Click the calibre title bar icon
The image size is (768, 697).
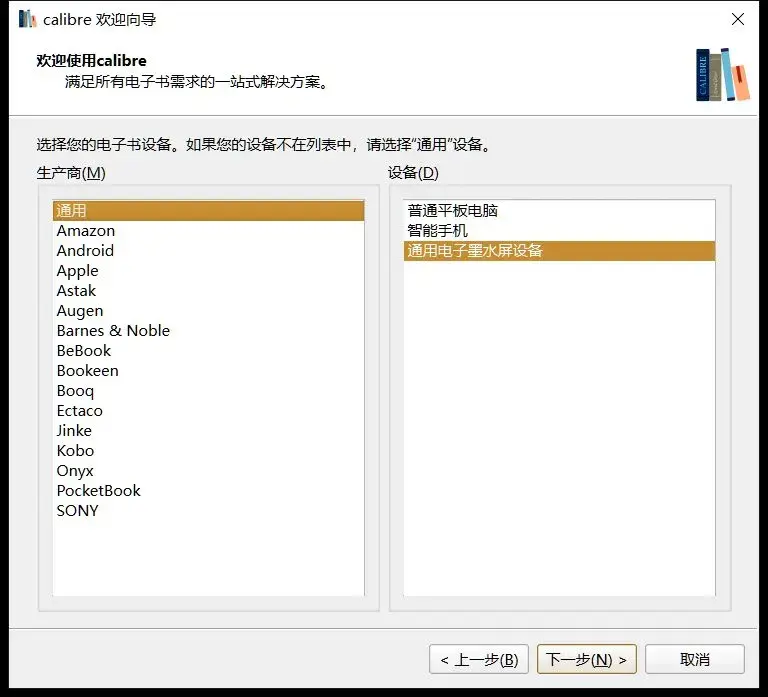pyautogui.click(x=27, y=19)
